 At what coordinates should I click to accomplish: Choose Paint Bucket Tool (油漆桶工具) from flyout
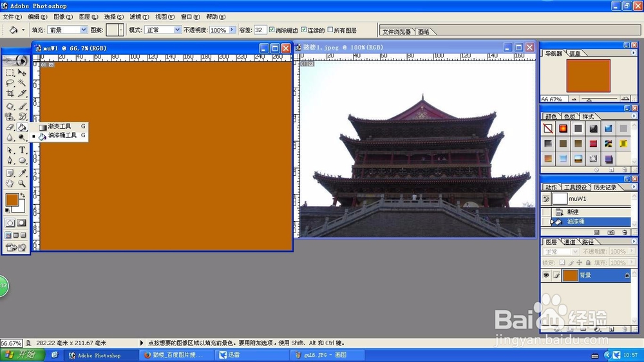click(59, 135)
